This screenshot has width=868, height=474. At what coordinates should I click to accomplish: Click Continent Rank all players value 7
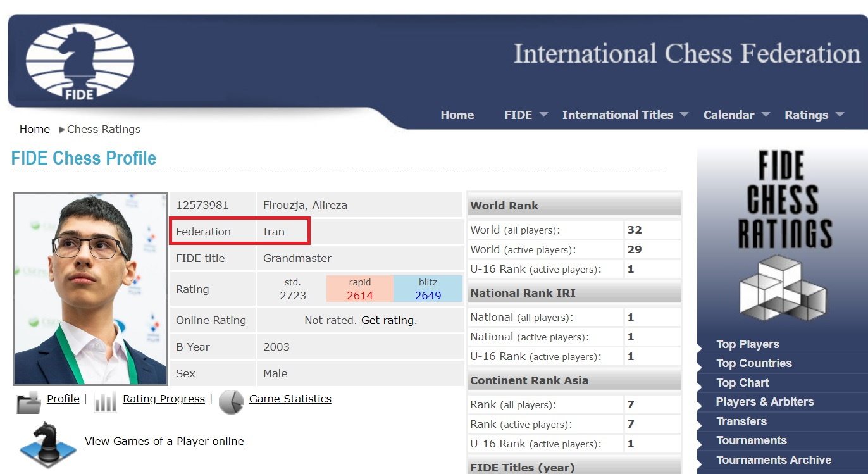pyautogui.click(x=631, y=404)
